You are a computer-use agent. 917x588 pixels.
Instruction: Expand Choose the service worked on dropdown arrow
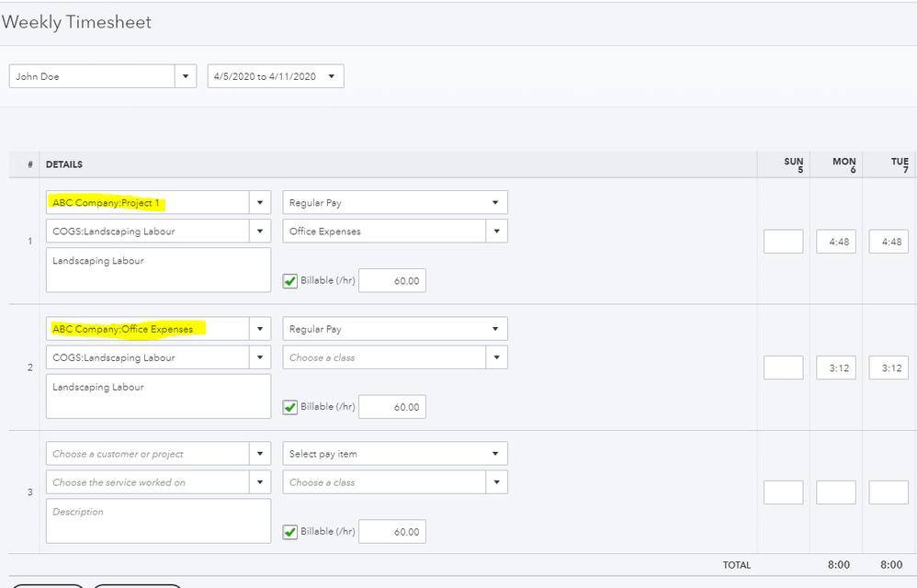pos(260,482)
